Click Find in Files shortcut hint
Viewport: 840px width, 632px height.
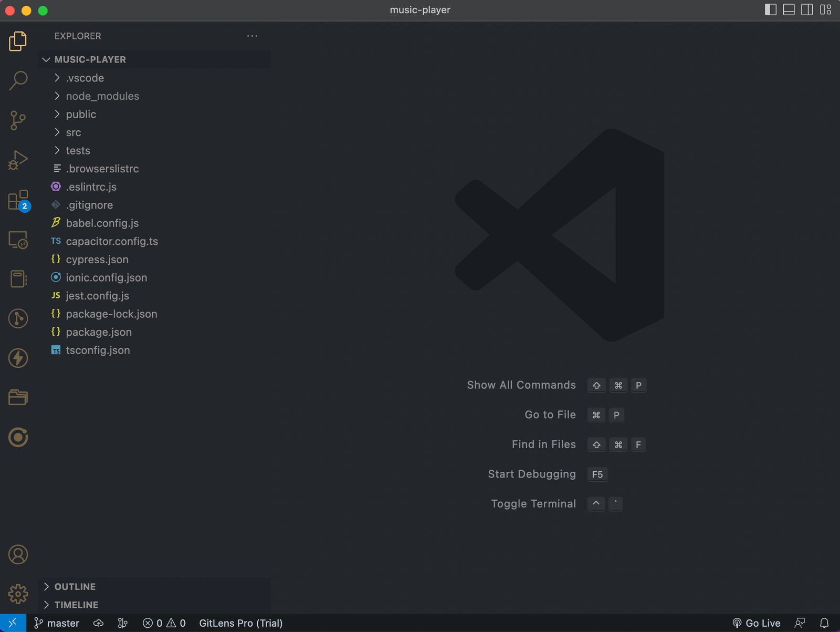point(579,444)
